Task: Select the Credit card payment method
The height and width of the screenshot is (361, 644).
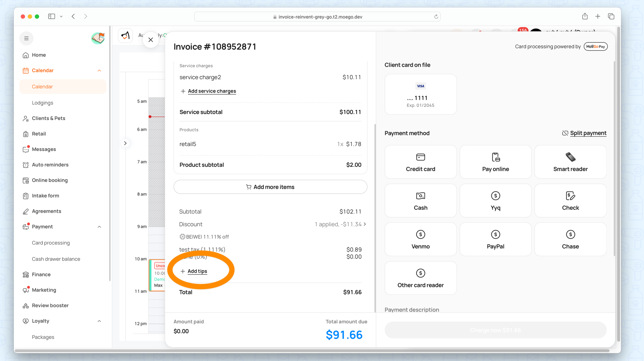Action: pyautogui.click(x=420, y=162)
